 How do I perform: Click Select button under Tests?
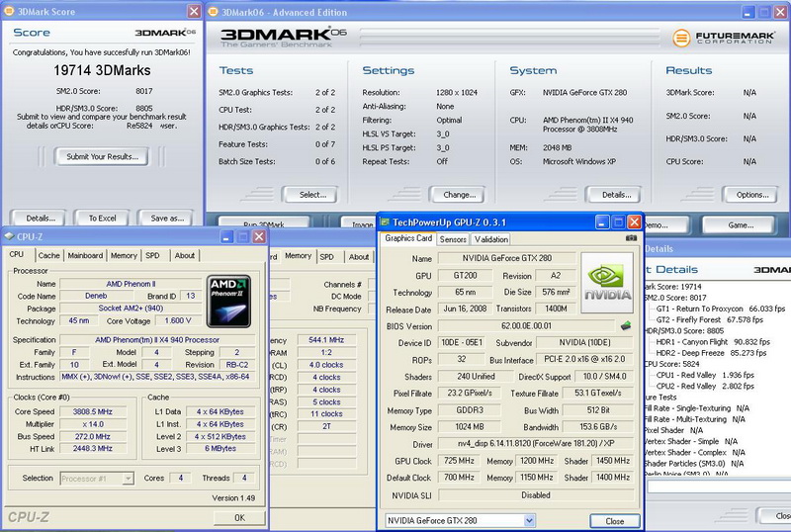(309, 195)
